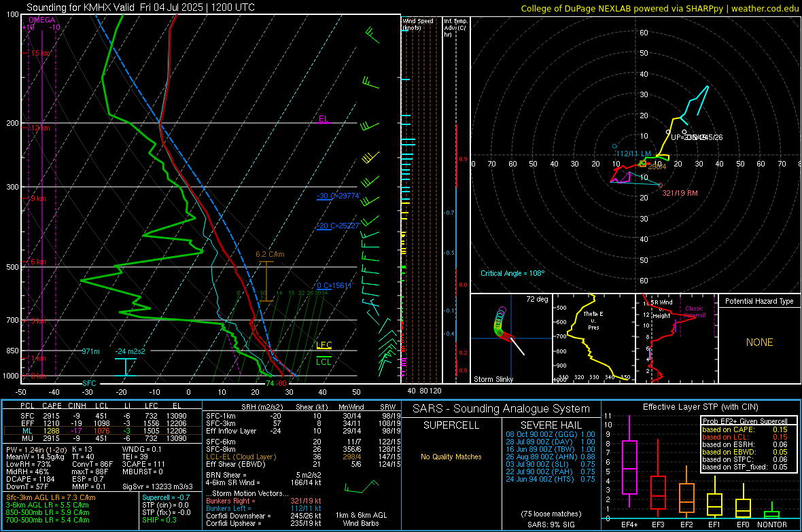The image size is (802, 532).
Task: Select the 321/19 RM hodograph label
Action: click(x=680, y=193)
